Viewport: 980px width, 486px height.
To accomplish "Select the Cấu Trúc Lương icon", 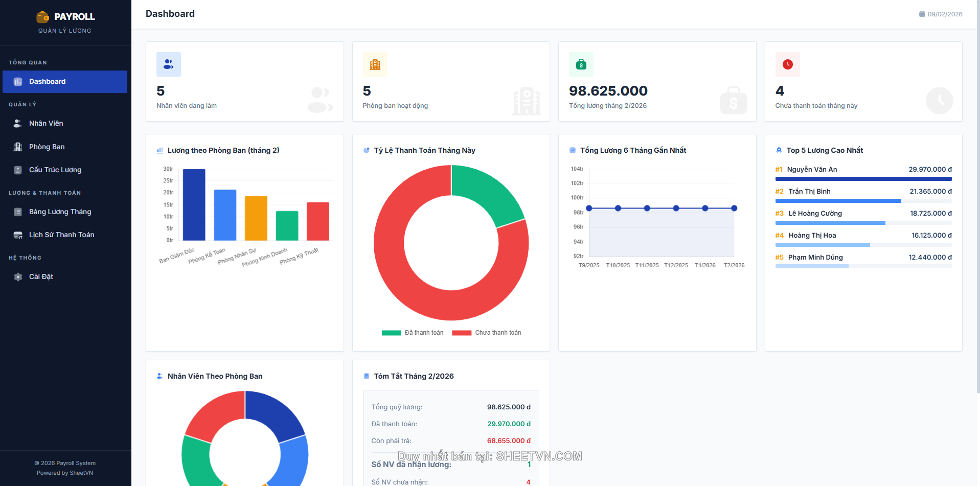I will pyautogui.click(x=17, y=170).
